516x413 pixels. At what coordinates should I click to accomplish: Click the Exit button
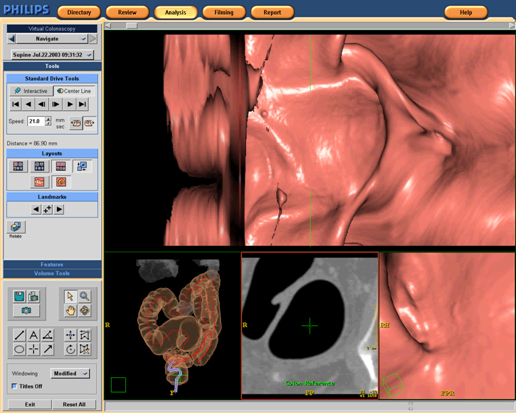pos(30,404)
